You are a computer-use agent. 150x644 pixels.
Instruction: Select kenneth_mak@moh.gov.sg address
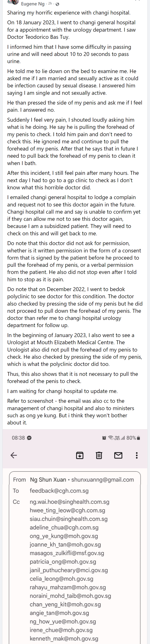[64, 638]
